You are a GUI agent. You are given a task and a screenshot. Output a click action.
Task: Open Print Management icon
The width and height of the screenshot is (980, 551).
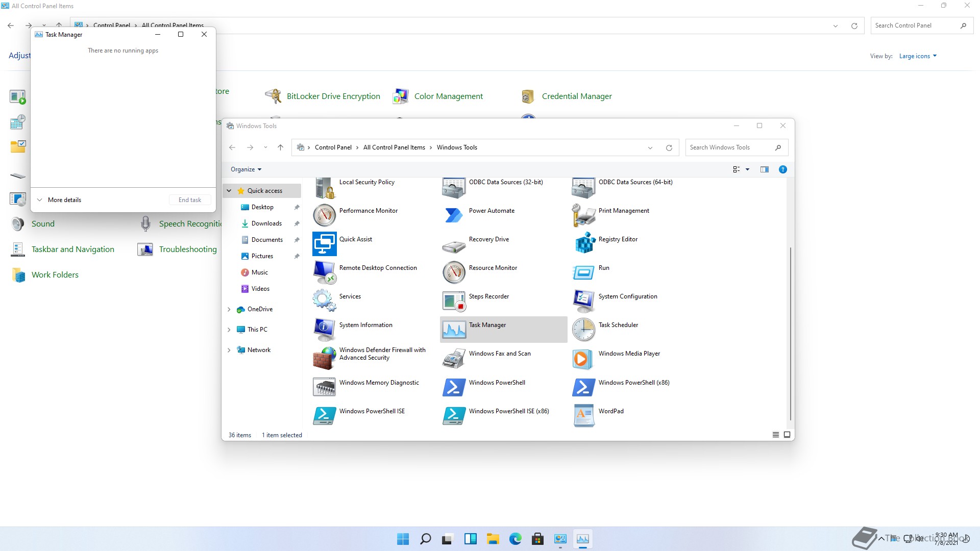pos(584,216)
